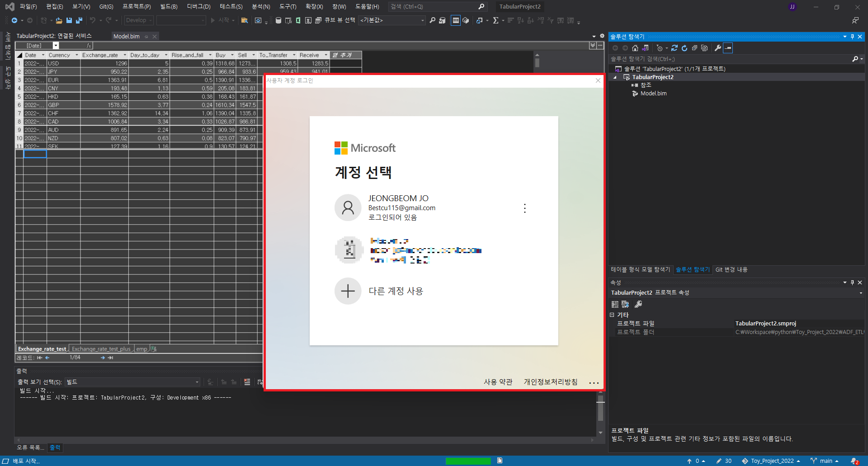Click the navigate back arrow in main toolbar
This screenshot has height=466, width=868.
(x=14, y=20)
